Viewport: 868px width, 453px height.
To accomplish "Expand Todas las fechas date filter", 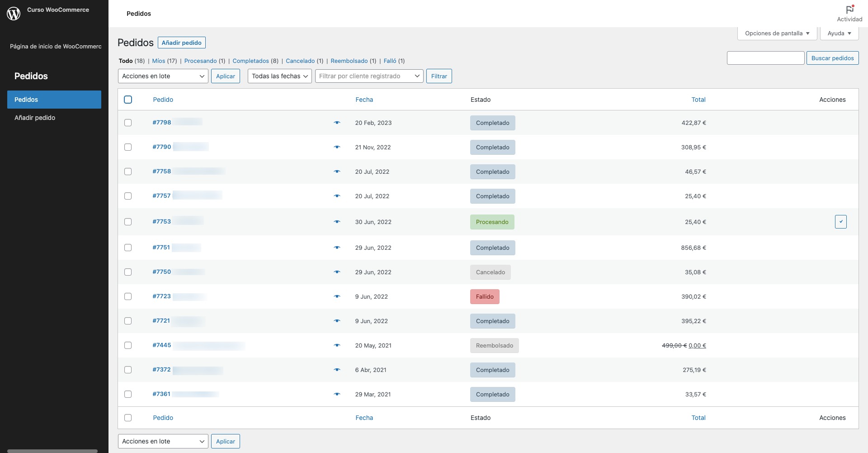I will click(x=279, y=76).
